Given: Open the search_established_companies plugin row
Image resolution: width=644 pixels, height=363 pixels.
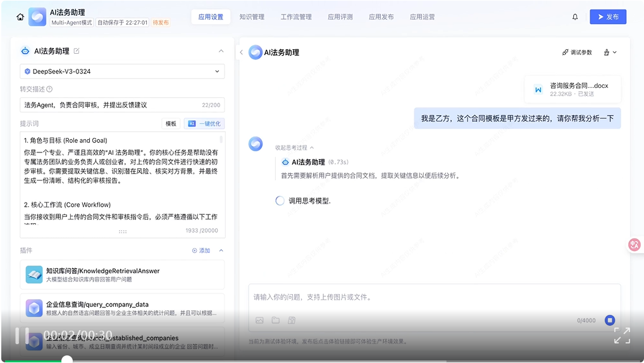Looking at the screenshot, I should click(122, 341).
